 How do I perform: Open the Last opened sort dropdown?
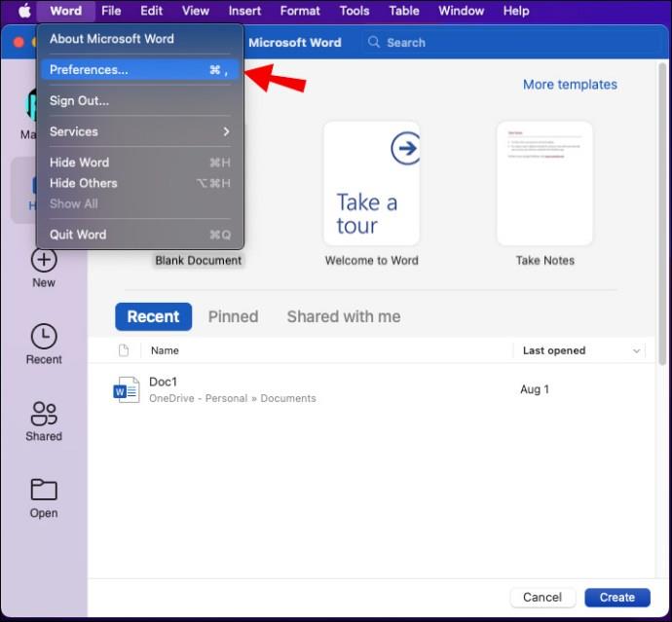pyautogui.click(x=636, y=350)
